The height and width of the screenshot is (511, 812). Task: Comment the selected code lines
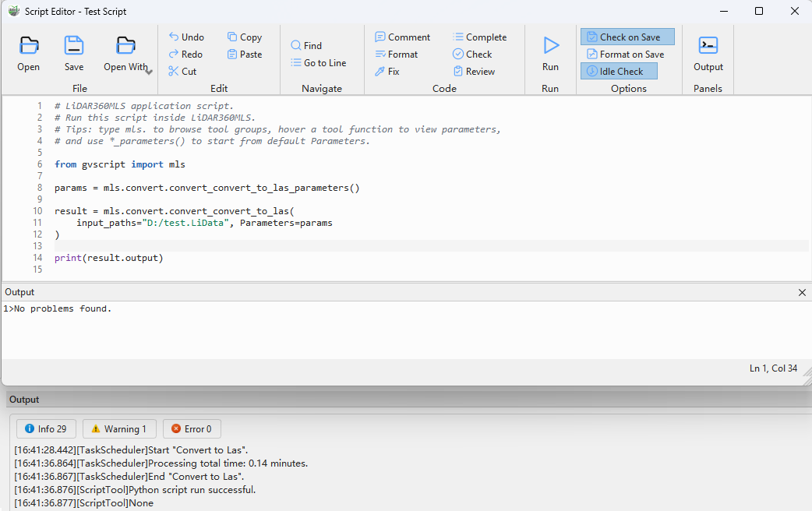point(402,37)
